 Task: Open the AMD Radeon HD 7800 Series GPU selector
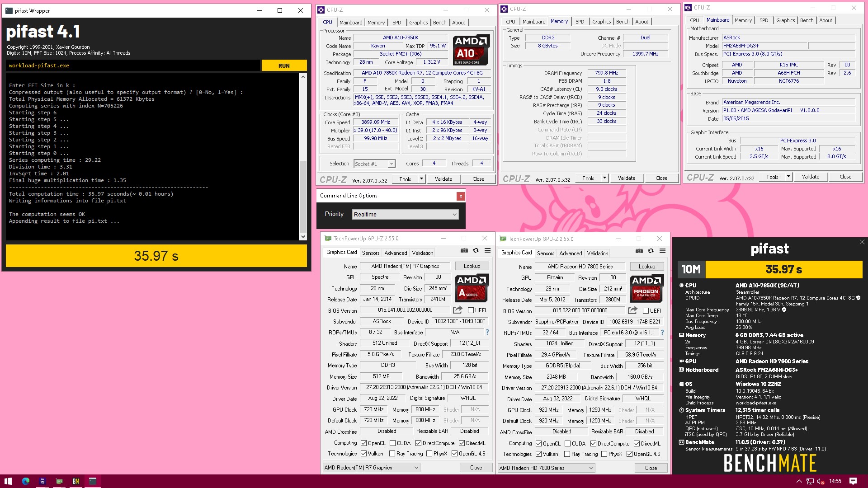[x=546, y=468]
